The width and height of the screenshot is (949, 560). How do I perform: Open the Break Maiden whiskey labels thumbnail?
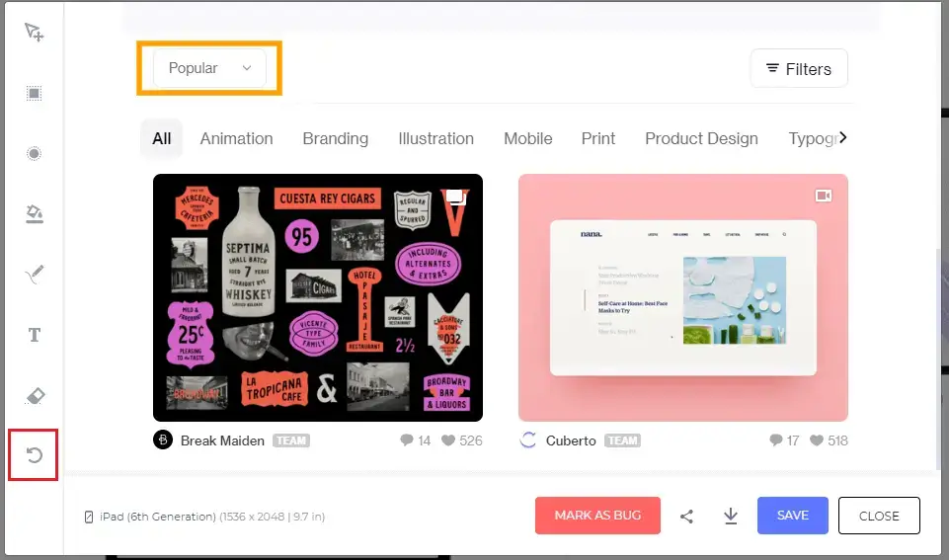[318, 297]
